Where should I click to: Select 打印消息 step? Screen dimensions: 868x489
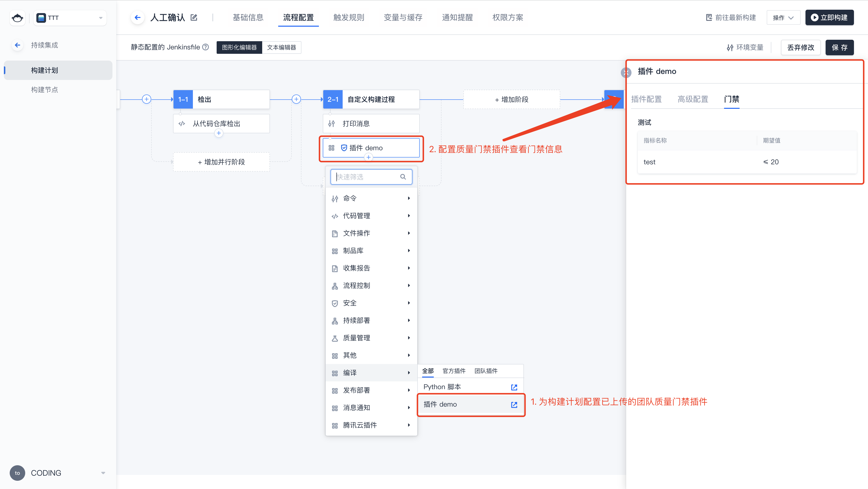pyautogui.click(x=371, y=124)
